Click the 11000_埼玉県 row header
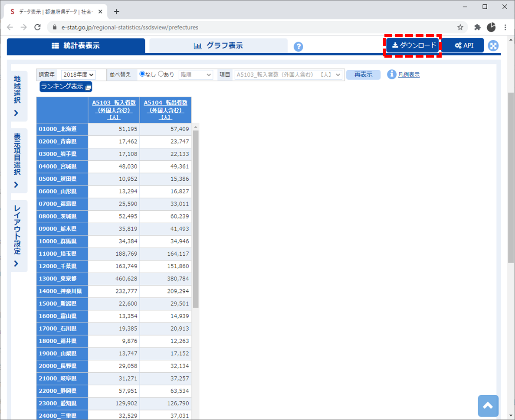 [x=62, y=254]
